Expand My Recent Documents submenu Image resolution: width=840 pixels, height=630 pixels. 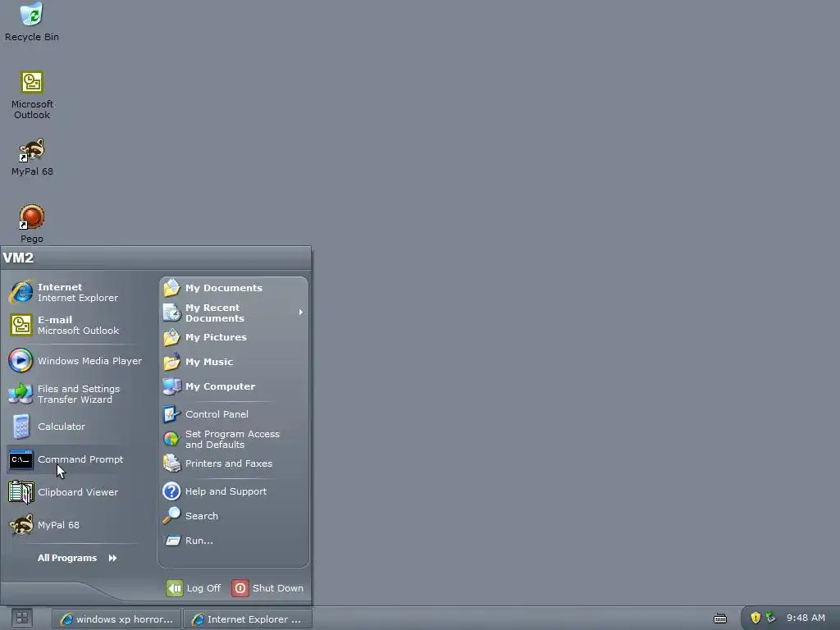[x=234, y=313]
